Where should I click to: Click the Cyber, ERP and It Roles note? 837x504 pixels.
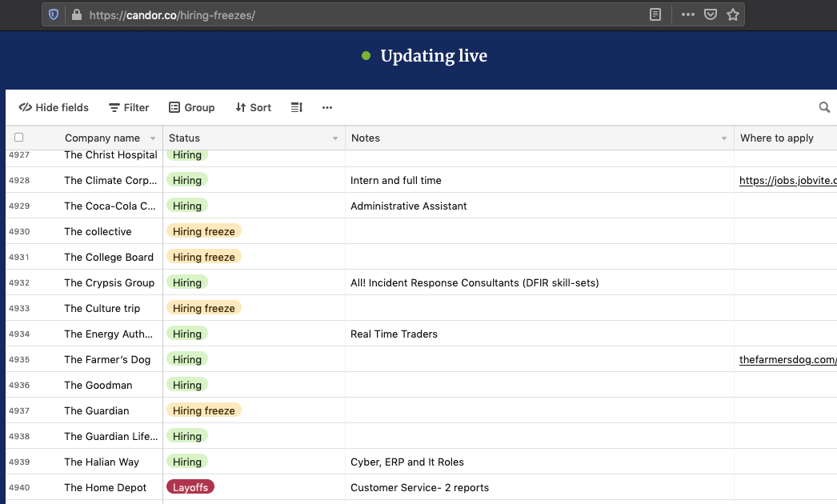point(406,462)
